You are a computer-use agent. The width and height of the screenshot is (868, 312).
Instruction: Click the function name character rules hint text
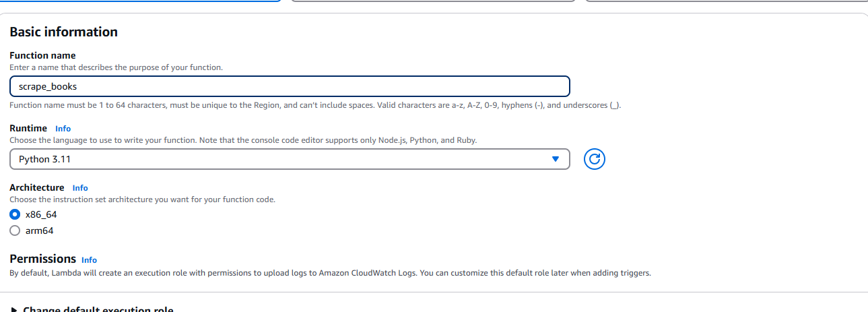314,105
